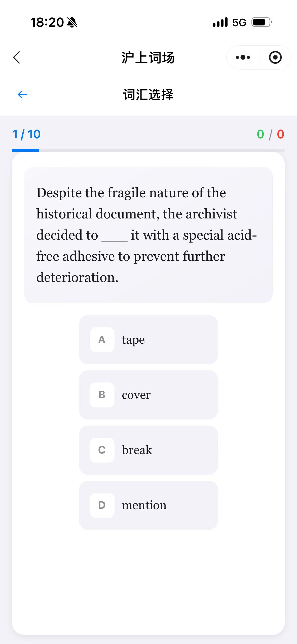Click the letter A badge
This screenshot has width=297, height=644.
102,340
